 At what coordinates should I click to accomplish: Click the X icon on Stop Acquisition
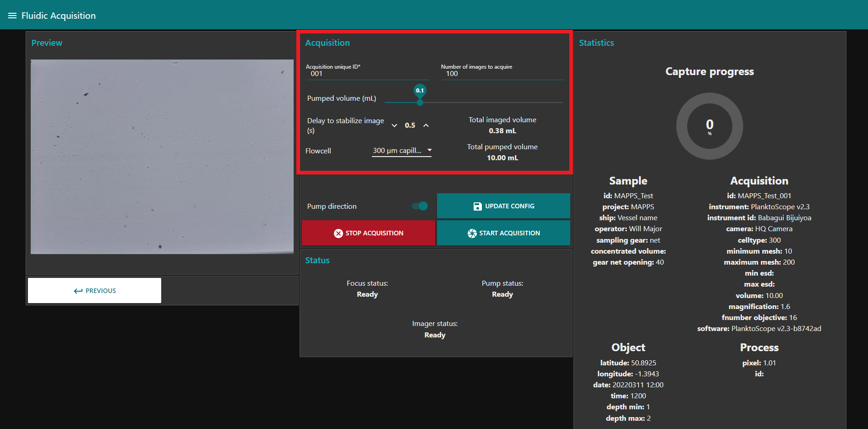(338, 234)
